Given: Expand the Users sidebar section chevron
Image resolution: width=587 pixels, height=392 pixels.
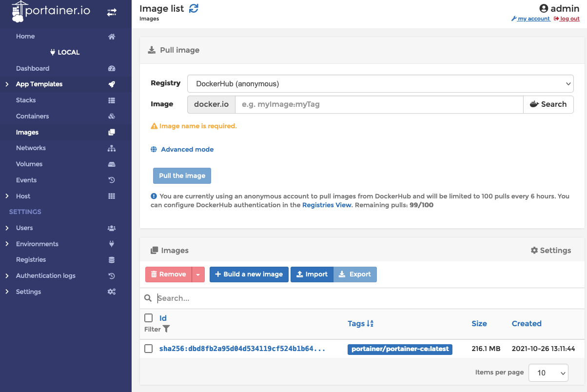Looking at the screenshot, I should [x=7, y=228].
